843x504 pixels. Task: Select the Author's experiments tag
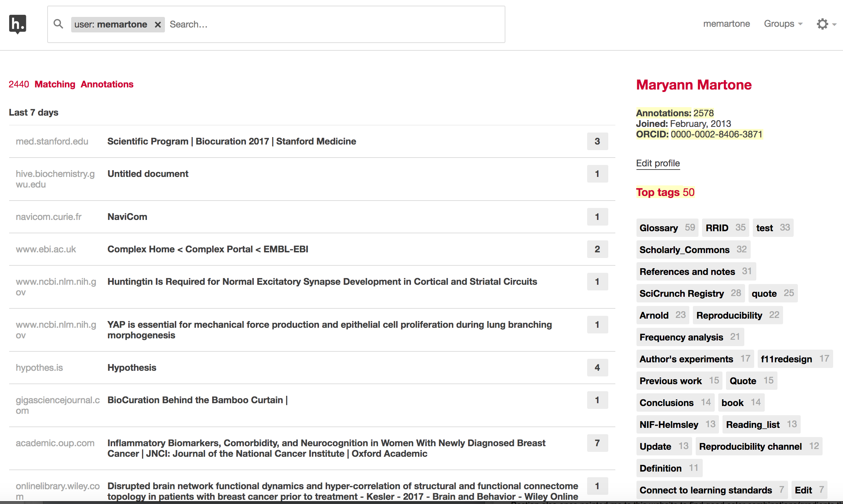[695, 359]
